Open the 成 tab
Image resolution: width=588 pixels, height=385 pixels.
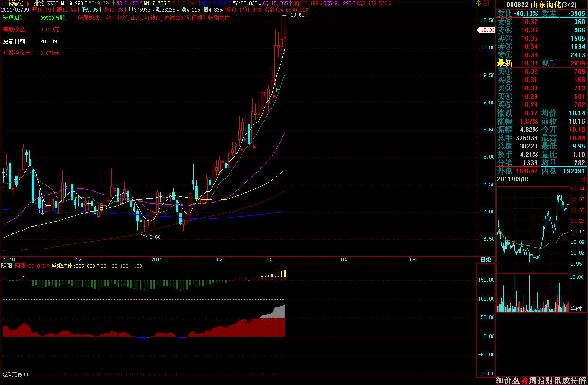point(566,380)
